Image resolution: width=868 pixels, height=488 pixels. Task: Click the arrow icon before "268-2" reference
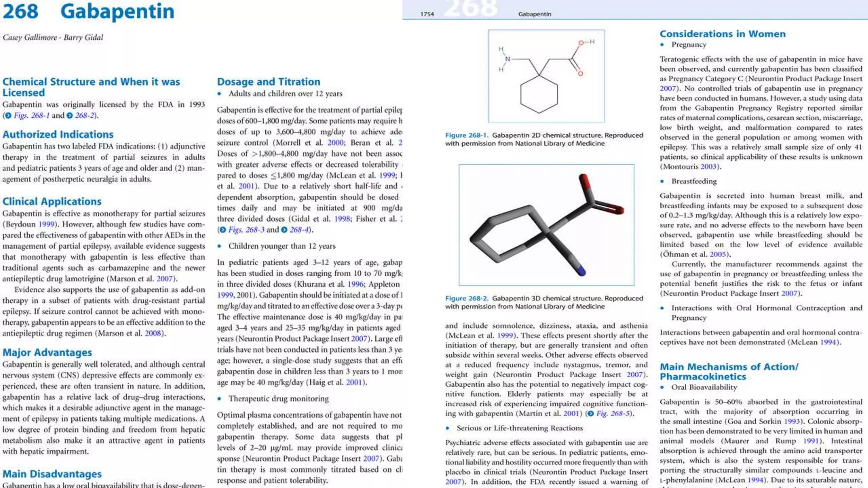70,116
